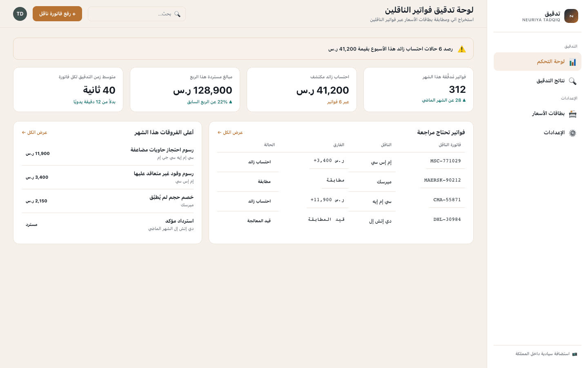Select invoice DHL-30984 cell
This screenshot has height=368, width=588.
click(x=447, y=220)
